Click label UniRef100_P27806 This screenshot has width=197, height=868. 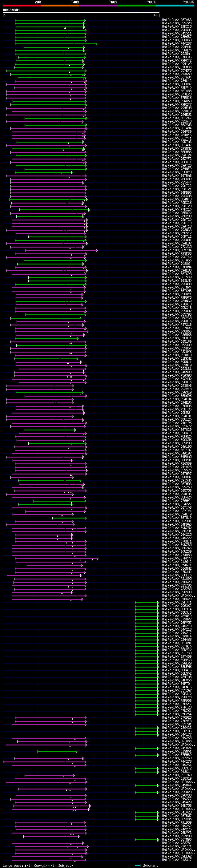[177, 328]
